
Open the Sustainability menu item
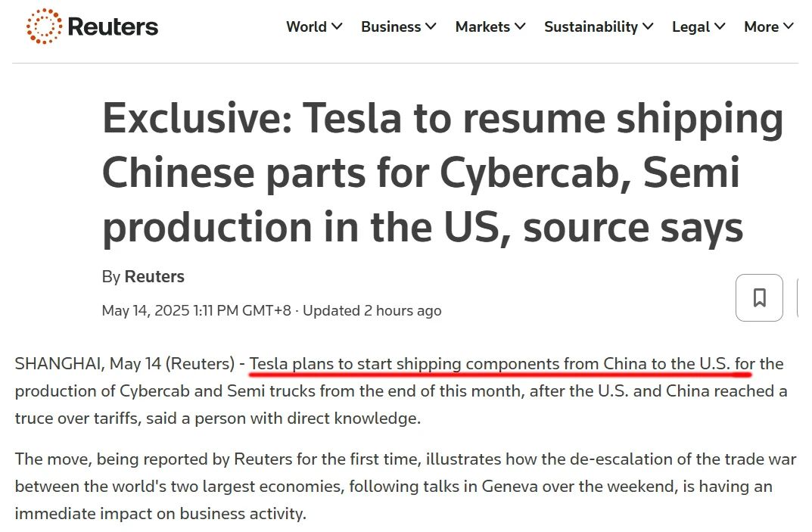click(590, 26)
